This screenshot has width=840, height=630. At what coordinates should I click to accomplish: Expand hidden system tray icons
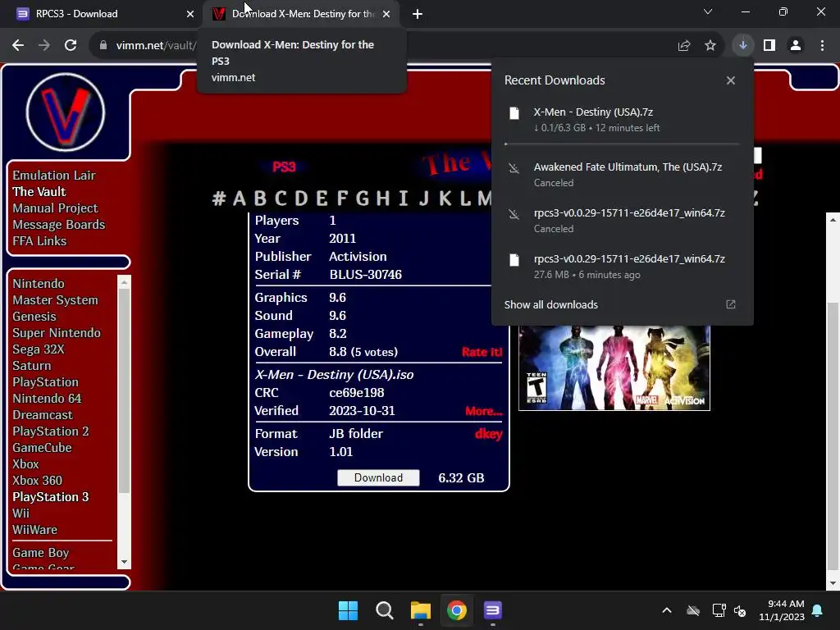pos(667,610)
